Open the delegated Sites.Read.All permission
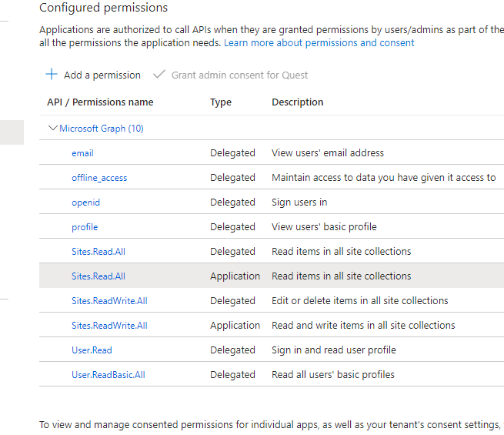The image size is (504, 435). click(98, 252)
